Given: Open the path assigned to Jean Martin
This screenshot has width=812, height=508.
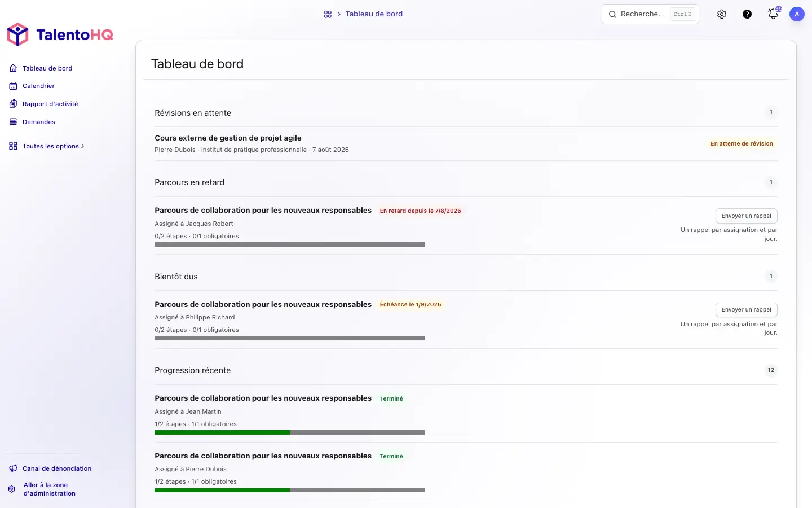Looking at the screenshot, I should point(263,398).
